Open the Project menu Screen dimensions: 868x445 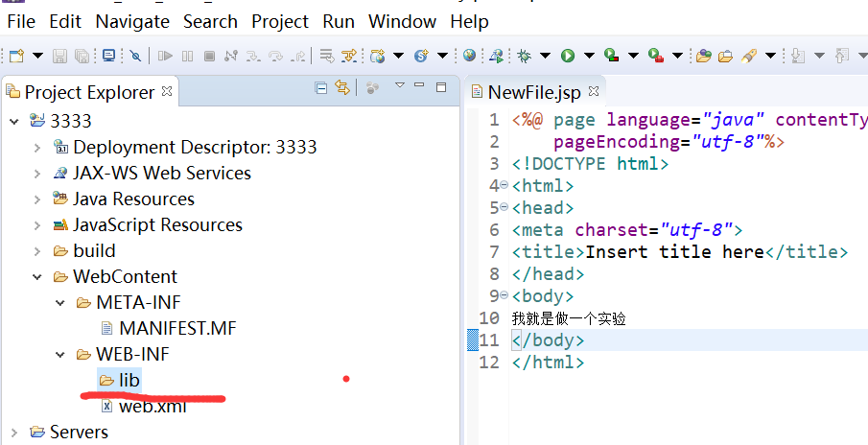(280, 21)
